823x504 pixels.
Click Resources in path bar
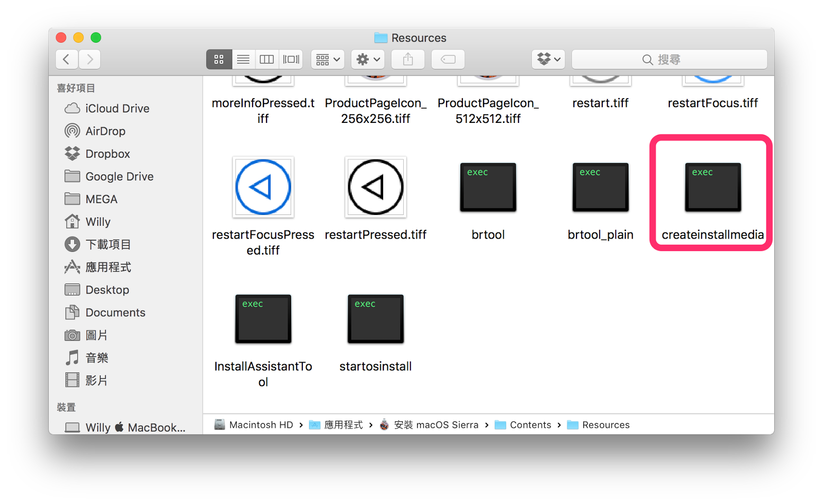(x=598, y=425)
